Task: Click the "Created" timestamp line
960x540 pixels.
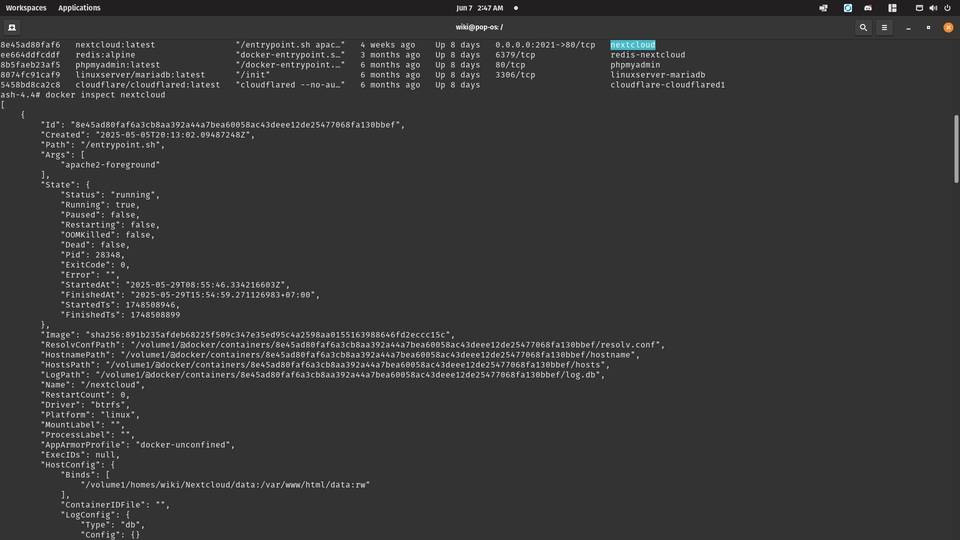Action: (x=148, y=135)
